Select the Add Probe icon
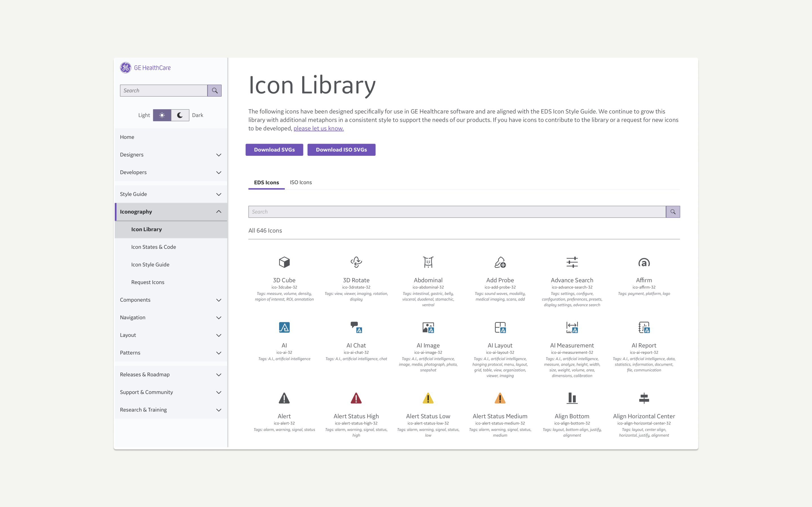Image resolution: width=812 pixels, height=507 pixels. 500,262
